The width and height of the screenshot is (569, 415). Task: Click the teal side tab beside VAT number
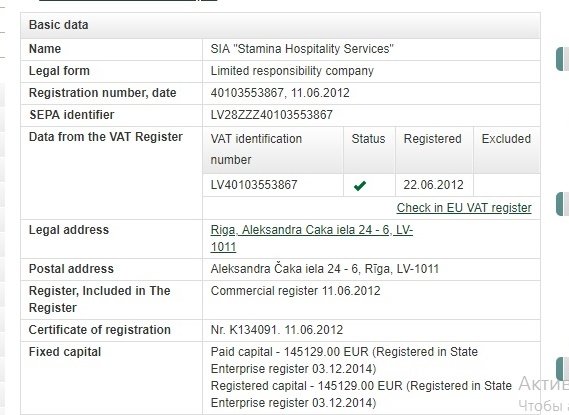pyautogui.click(x=562, y=204)
